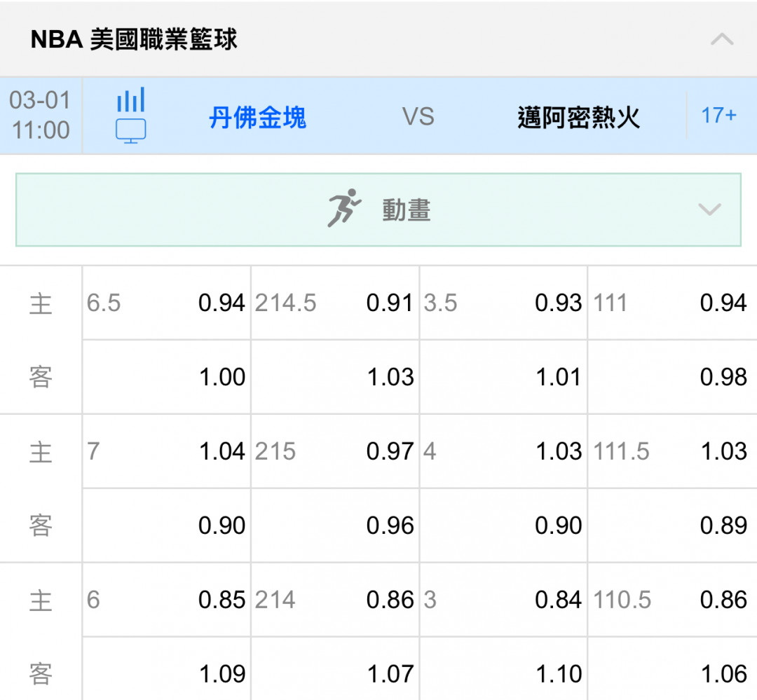Open live TV monitor icon
This screenshot has height=700, width=757.
click(130, 131)
